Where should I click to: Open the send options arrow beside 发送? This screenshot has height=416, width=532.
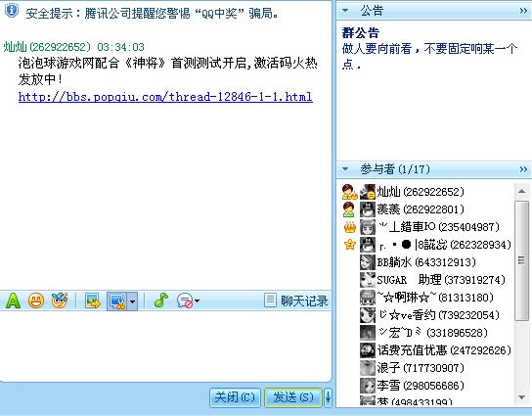point(328,397)
